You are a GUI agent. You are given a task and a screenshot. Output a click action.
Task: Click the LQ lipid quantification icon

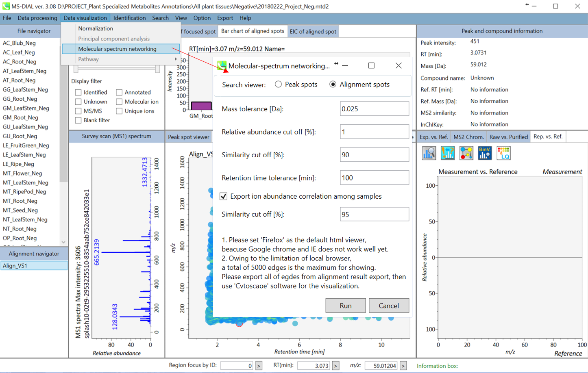[x=503, y=153]
